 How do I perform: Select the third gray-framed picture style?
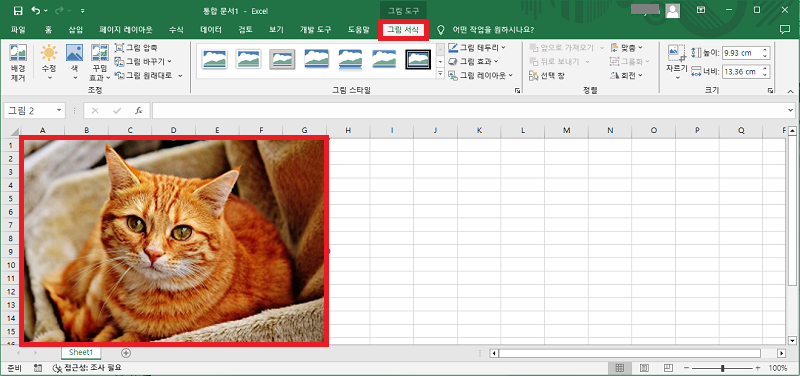pyautogui.click(x=282, y=59)
